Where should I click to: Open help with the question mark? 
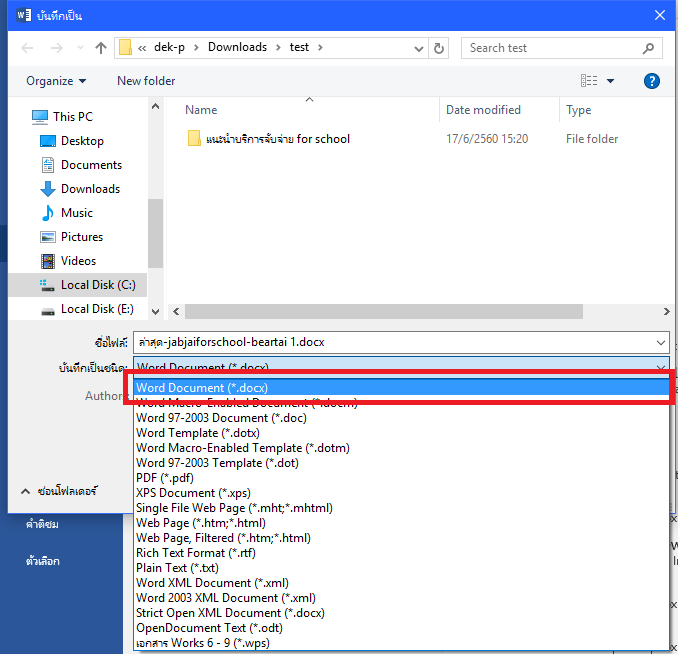(x=652, y=81)
